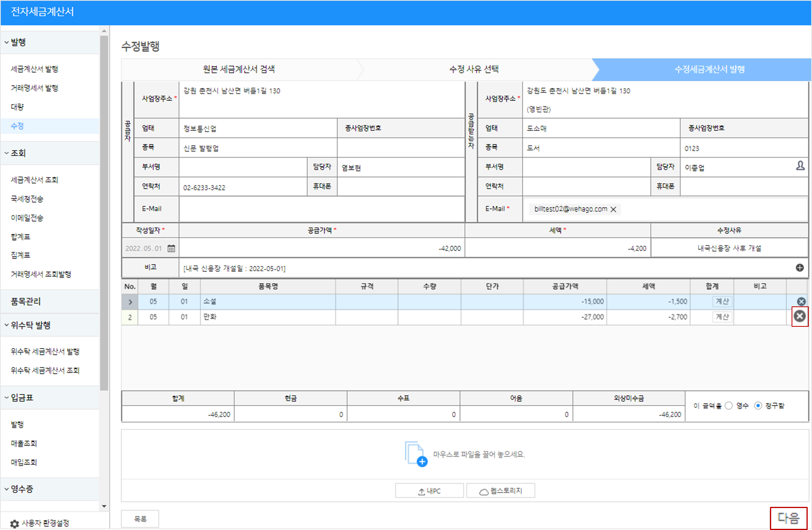The width and height of the screenshot is (812, 530).
Task: Open 사용자 환경설정 gear settings
Action: click(15, 523)
